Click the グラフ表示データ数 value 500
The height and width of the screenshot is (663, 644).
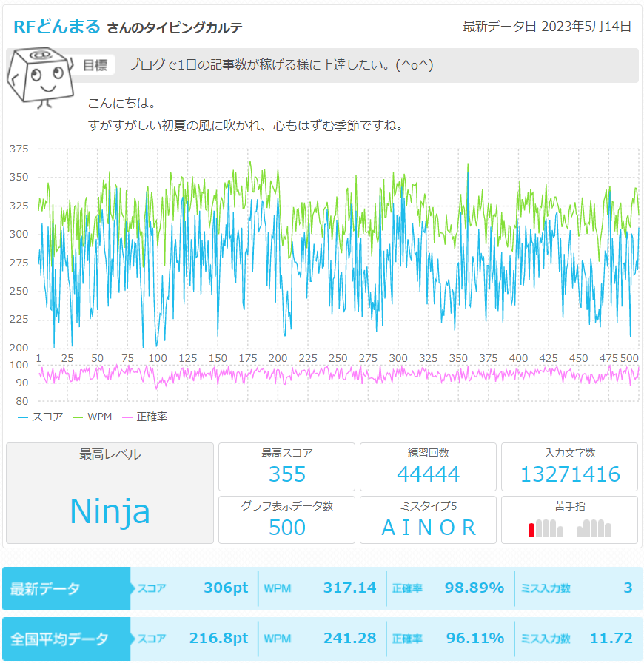[287, 528]
